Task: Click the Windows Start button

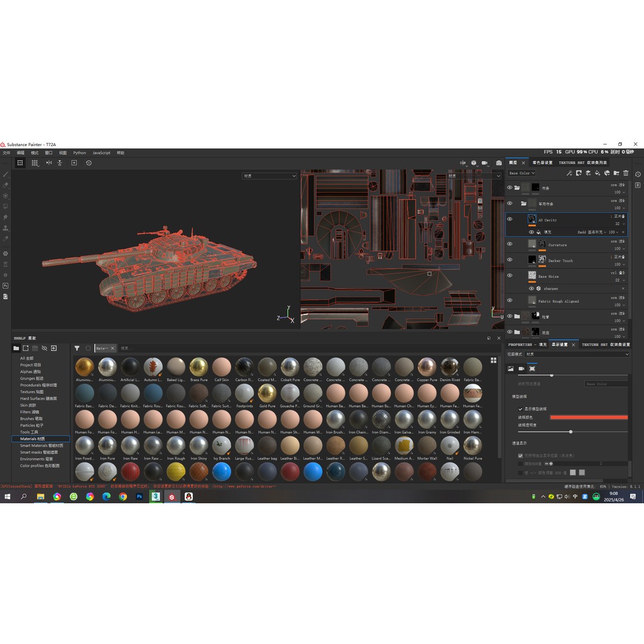Action: [7, 497]
